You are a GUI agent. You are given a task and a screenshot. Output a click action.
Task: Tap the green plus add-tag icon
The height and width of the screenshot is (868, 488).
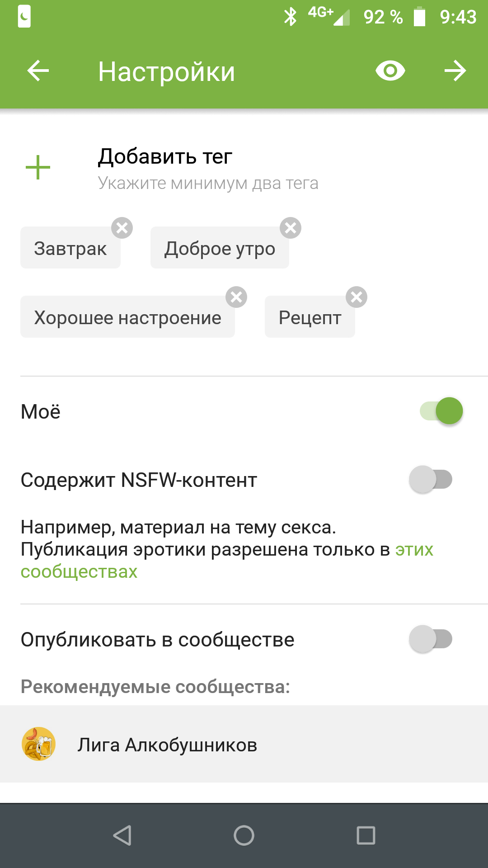point(38,167)
